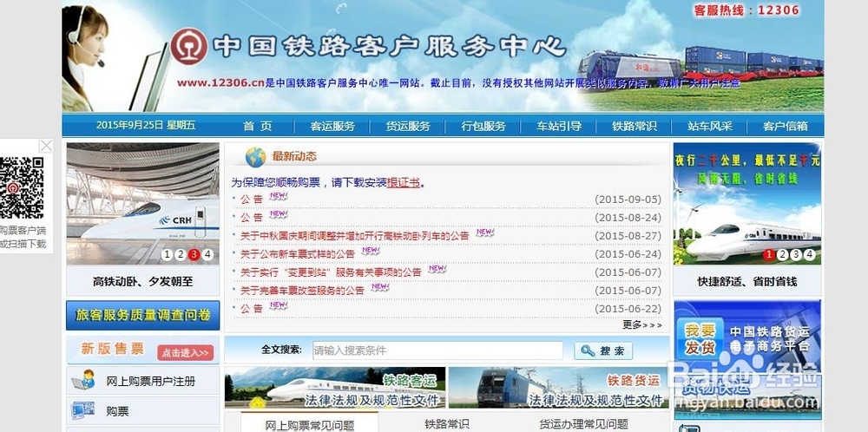
Task: Click caption 高铁动卧、夕发朝至
Action: (143, 282)
